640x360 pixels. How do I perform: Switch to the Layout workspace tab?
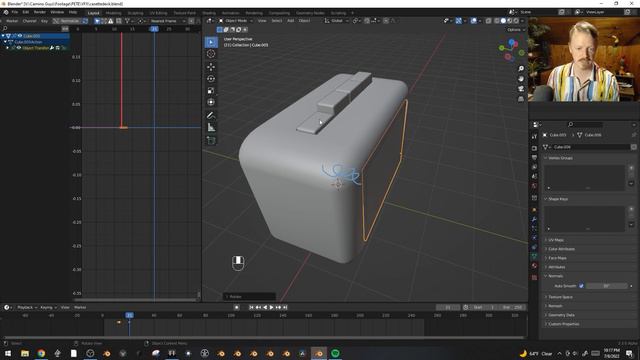click(93, 13)
